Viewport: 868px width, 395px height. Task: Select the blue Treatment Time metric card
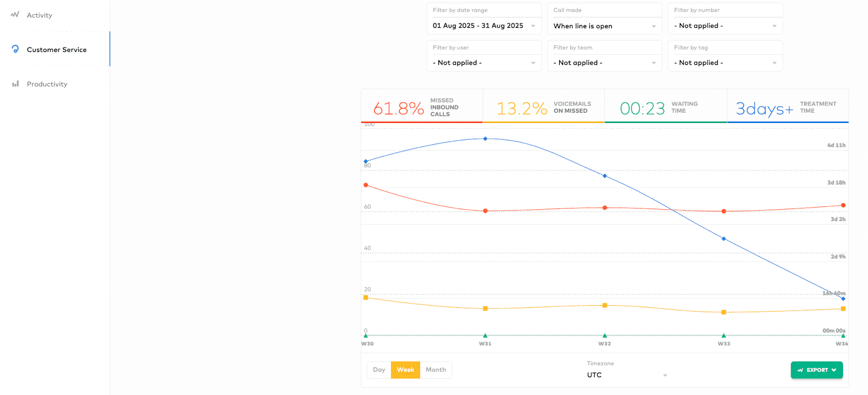788,107
